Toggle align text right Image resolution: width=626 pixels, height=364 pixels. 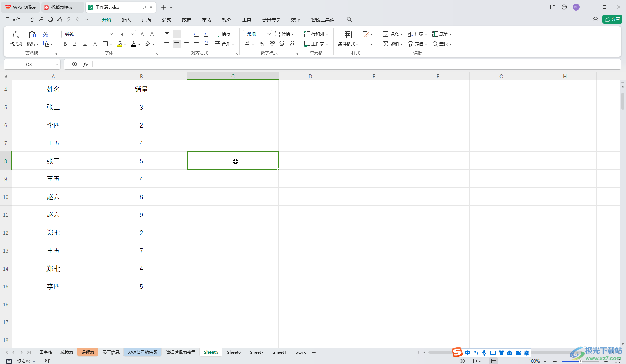coord(187,44)
